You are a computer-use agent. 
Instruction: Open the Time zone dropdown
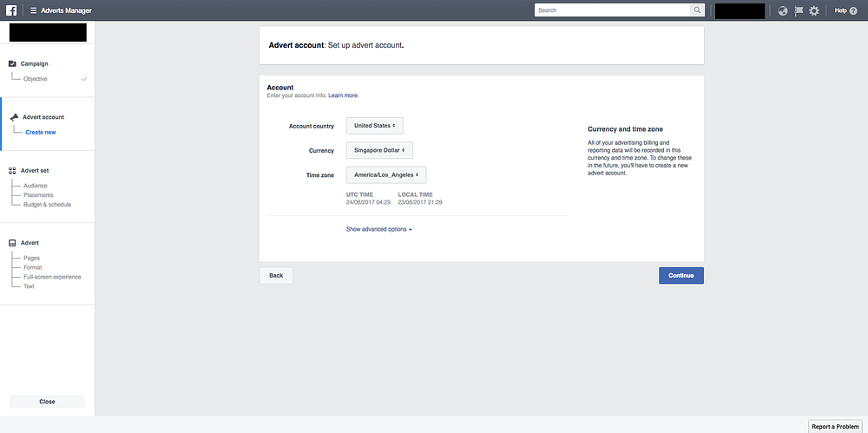(386, 174)
